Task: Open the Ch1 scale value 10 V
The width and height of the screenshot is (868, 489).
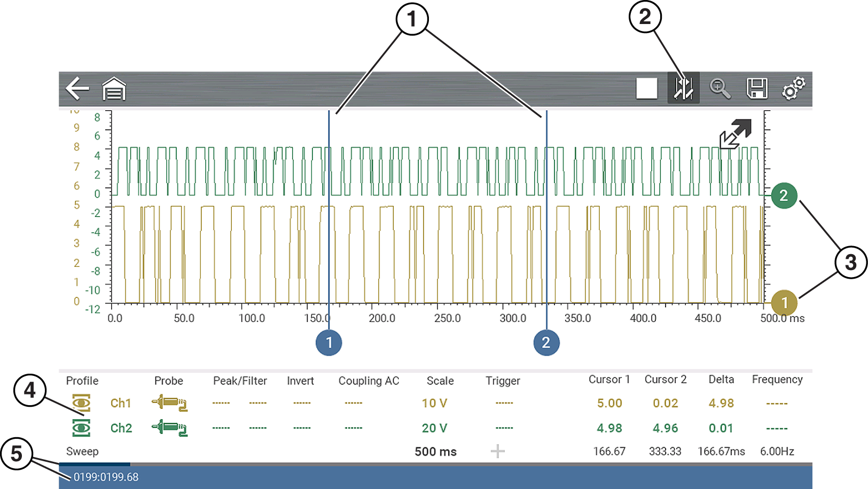Action: coord(434,403)
